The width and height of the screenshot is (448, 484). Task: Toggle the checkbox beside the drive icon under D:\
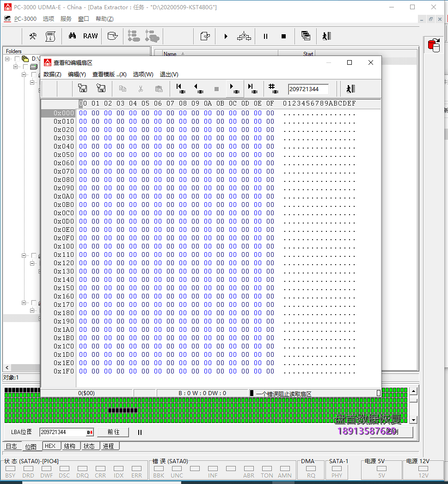25,67
